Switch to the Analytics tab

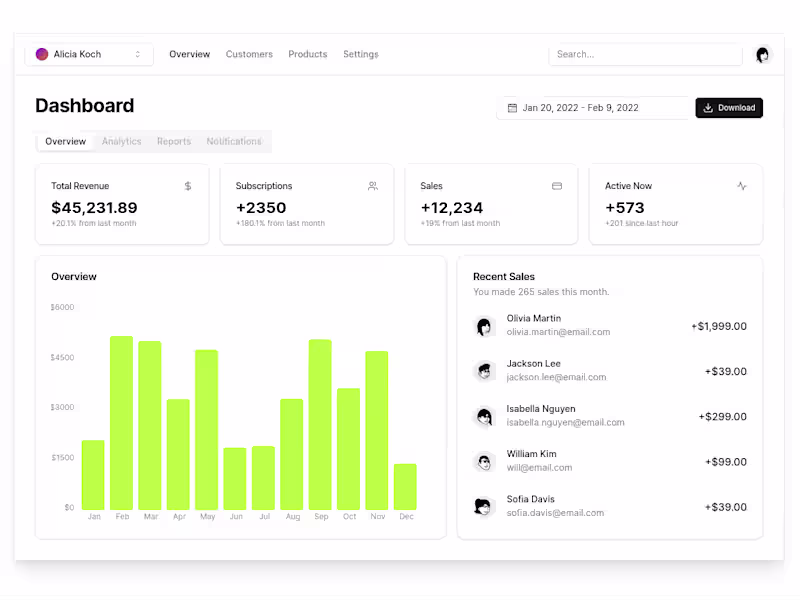pos(121,141)
